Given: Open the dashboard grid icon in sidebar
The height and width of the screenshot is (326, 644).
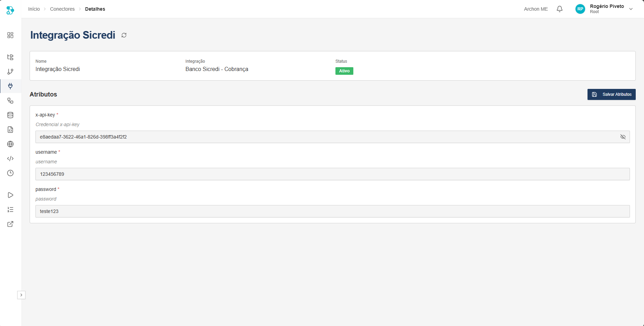Looking at the screenshot, I should click(10, 35).
